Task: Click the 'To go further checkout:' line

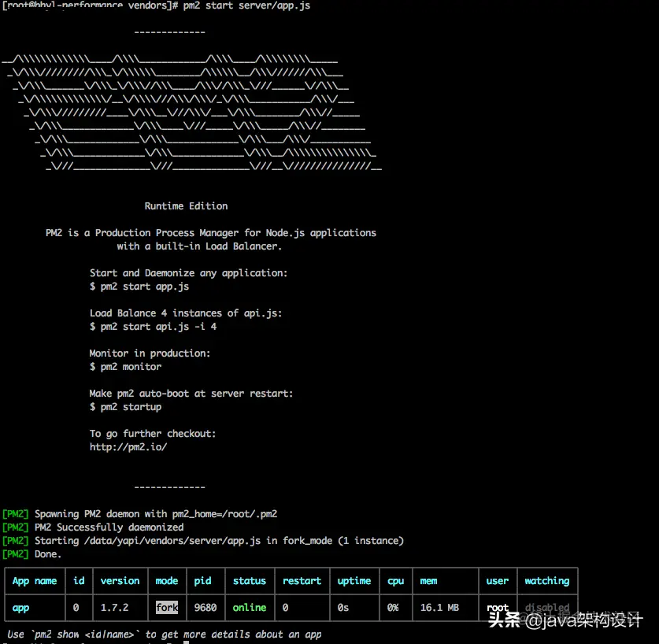Action: [x=153, y=434]
